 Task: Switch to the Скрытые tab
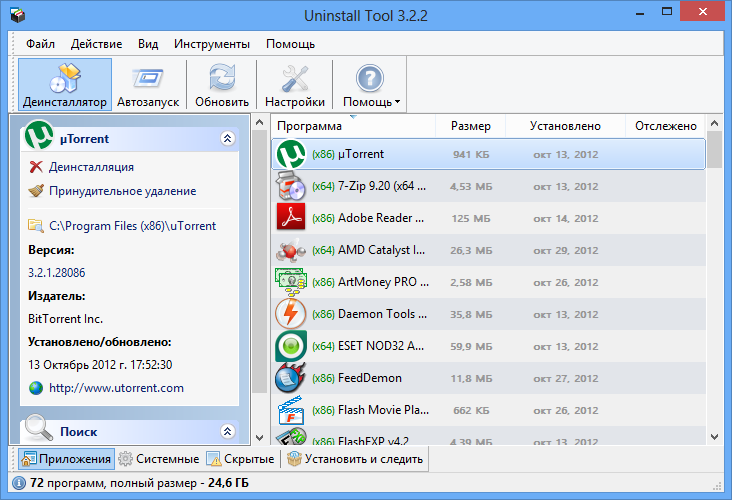[x=240, y=459]
